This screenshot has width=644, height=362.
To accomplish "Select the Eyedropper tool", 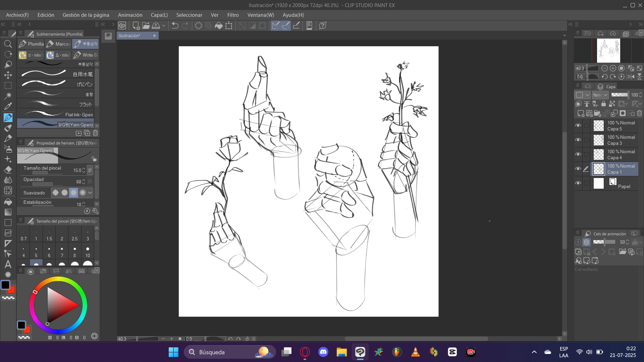I will [x=8, y=106].
